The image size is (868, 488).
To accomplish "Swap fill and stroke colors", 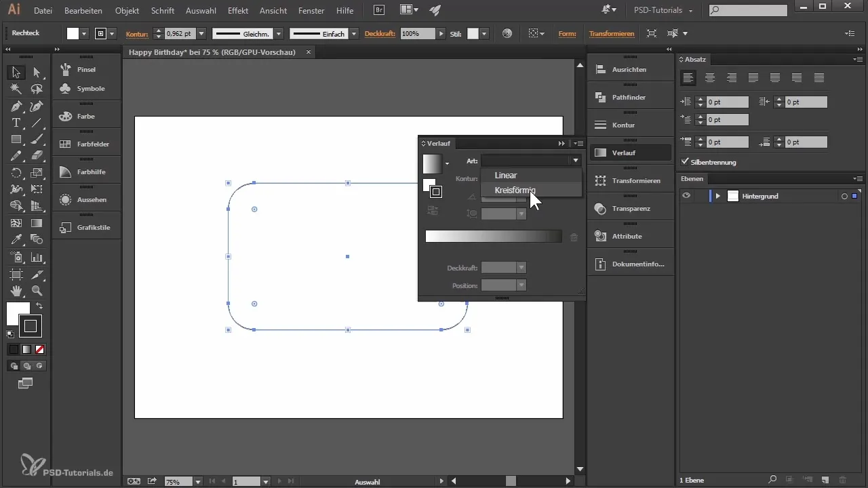I will tap(39, 306).
